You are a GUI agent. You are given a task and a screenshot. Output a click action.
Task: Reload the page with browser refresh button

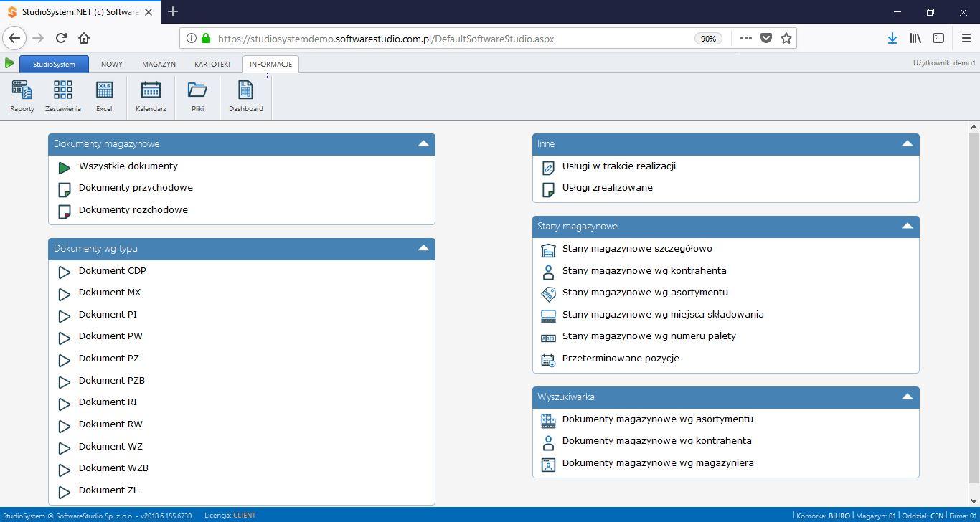(x=61, y=39)
